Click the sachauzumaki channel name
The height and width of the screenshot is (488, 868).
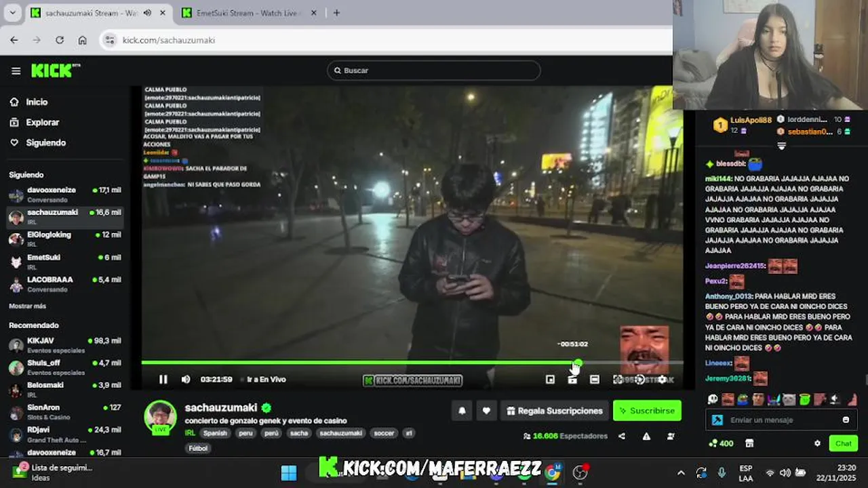click(x=221, y=408)
